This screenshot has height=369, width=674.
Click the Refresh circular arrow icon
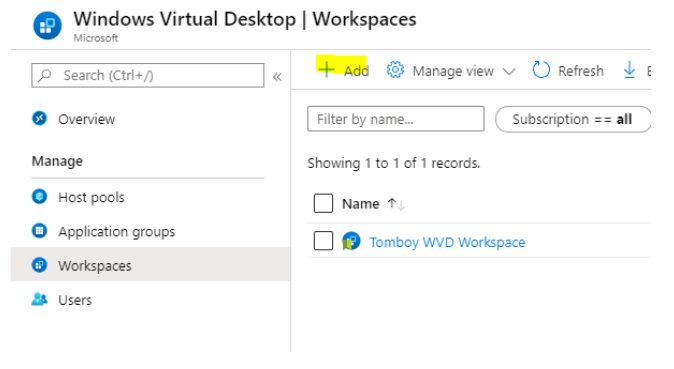click(x=541, y=70)
